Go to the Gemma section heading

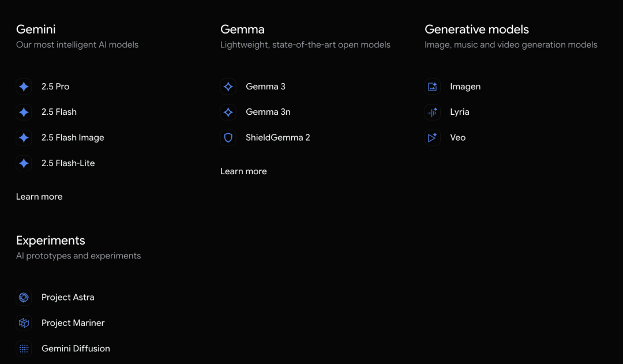tap(242, 29)
